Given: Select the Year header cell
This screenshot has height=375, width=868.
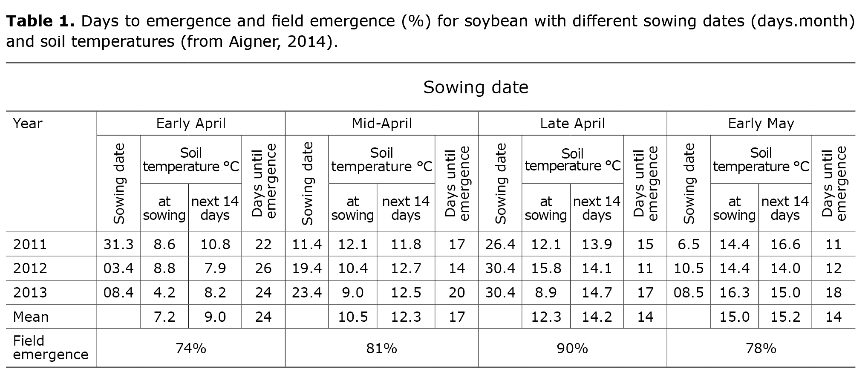Looking at the screenshot, I should pyautogui.click(x=28, y=124).
